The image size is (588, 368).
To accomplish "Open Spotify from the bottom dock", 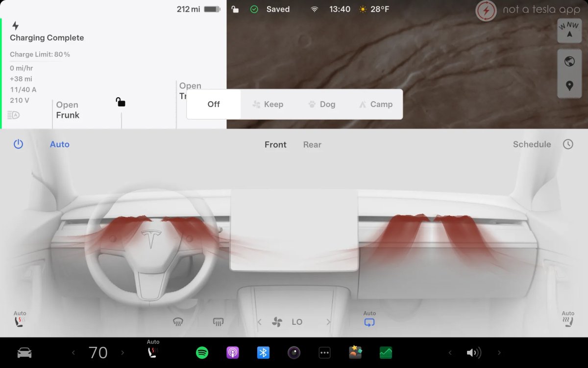I will [x=202, y=353].
